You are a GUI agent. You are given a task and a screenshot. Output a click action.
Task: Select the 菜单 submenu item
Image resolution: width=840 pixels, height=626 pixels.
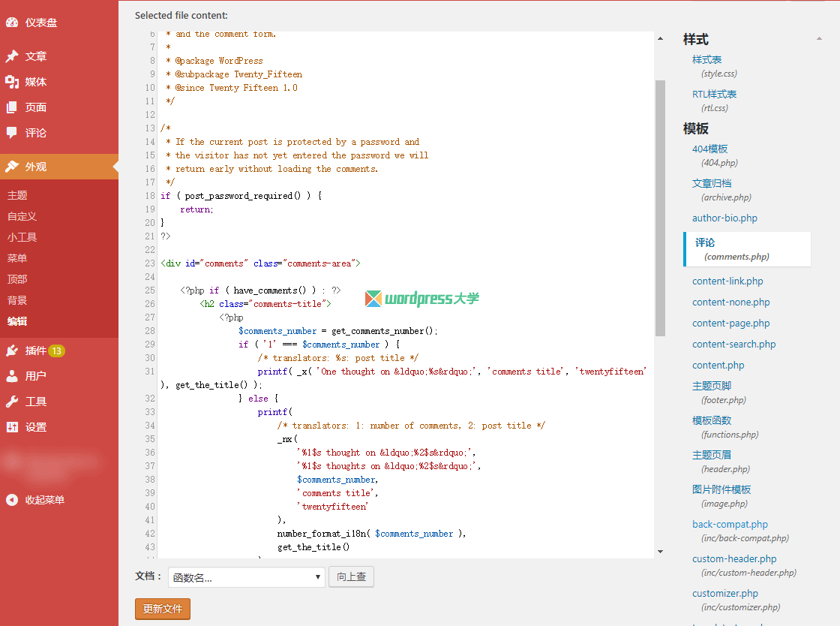click(x=17, y=257)
